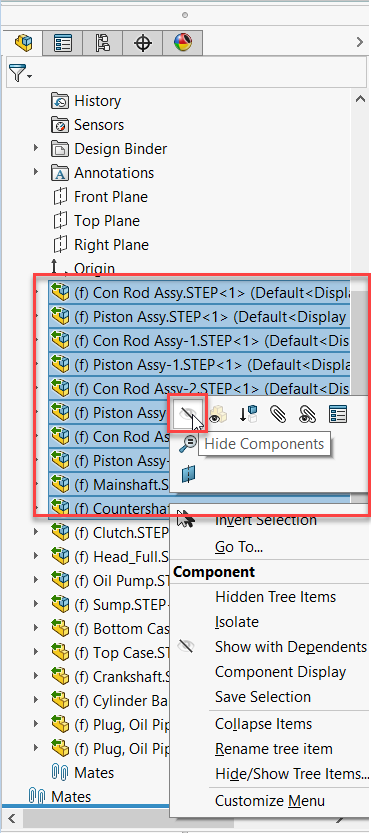371x833 pixels.
Task: Open the DimXpertManager crosshair tab
Action: [142, 42]
